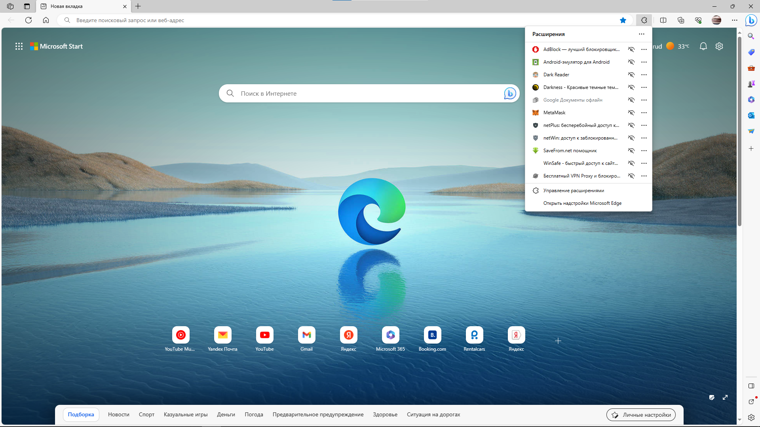Click the Поиск в Интернете search box
This screenshot has width=760, height=427.
tap(369, 94)
